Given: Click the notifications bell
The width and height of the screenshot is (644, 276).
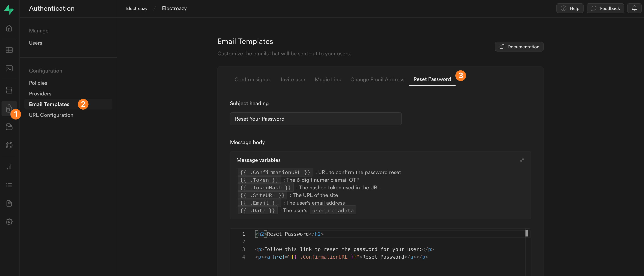Looking at the screenshot, I should [634, 8].
